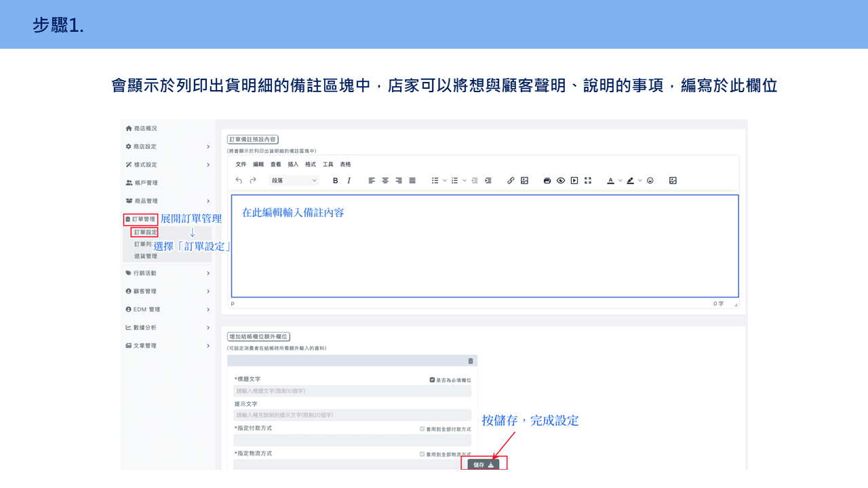This screenshot has width=868, height=488.
Task: Center align text in editor
Action: (385, 180)
